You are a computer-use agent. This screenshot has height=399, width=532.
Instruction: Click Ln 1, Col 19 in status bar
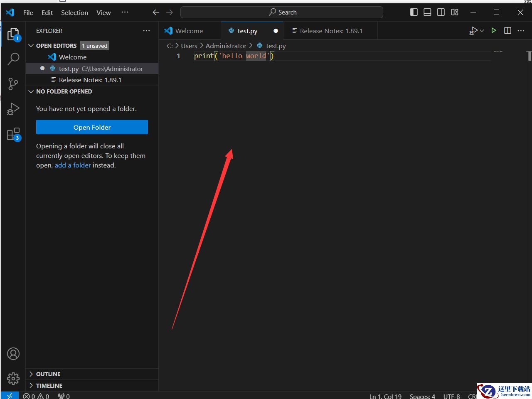385,396
